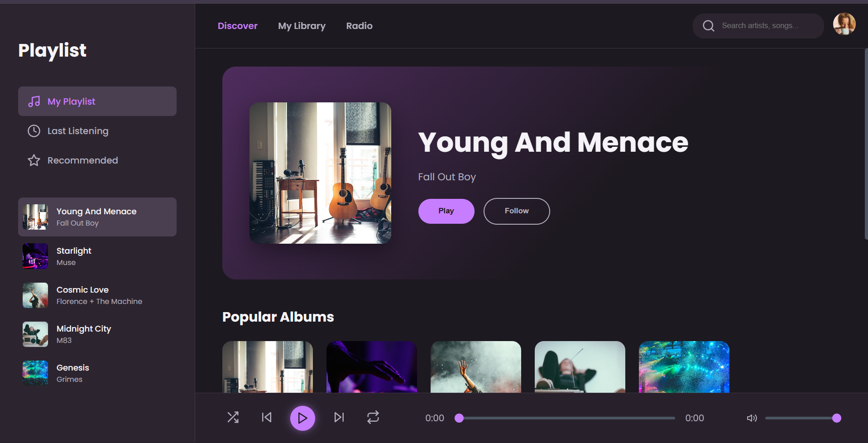This screenshot has width=868, height=443.
Task: Toggle shuffle playback icon
Action: click(233, 417)
